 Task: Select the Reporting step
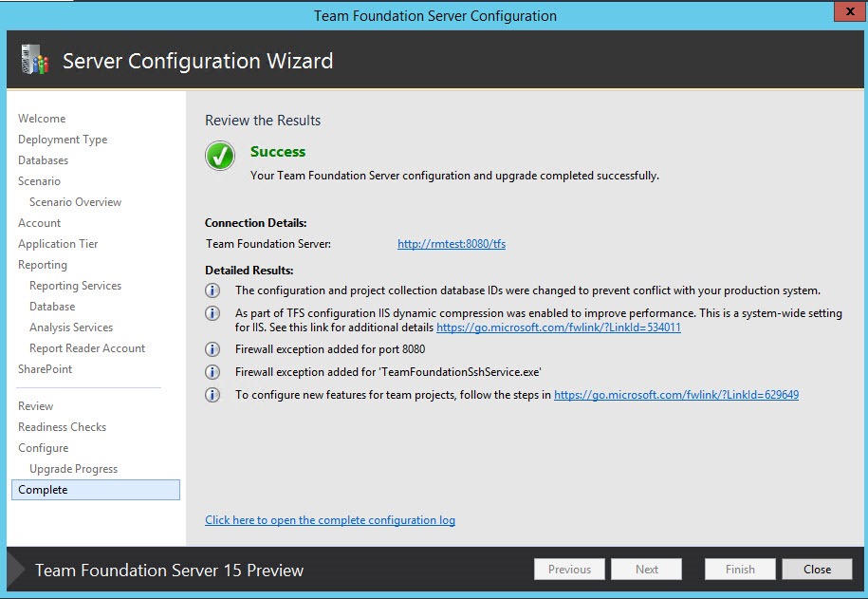(x=43, y=265)
